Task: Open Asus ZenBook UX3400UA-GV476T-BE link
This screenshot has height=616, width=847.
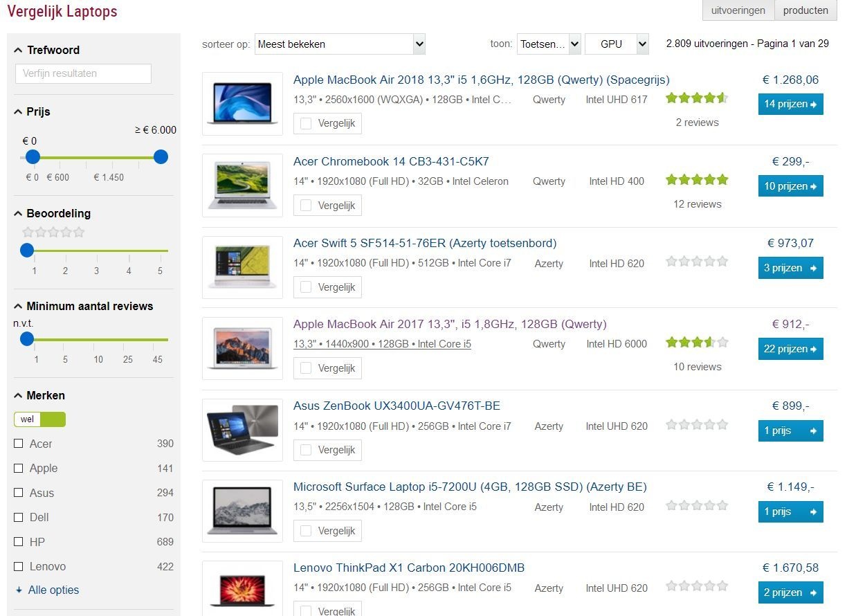Action: [397, 406]
